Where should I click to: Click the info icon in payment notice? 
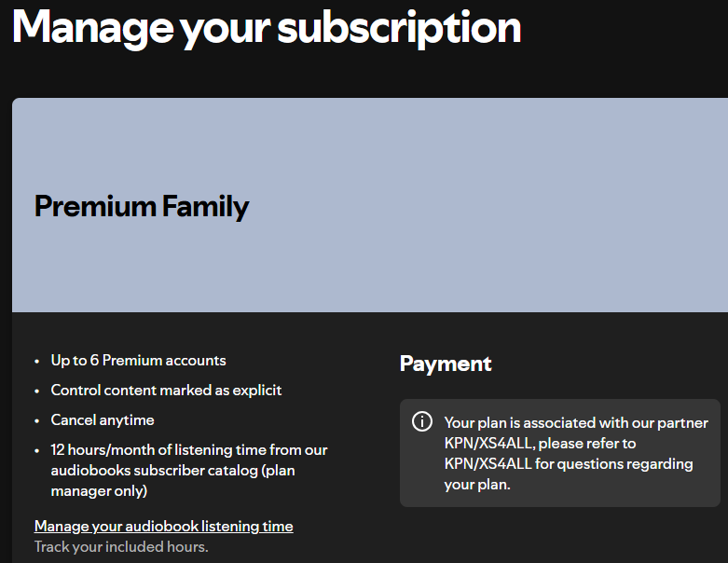point(421,421)
